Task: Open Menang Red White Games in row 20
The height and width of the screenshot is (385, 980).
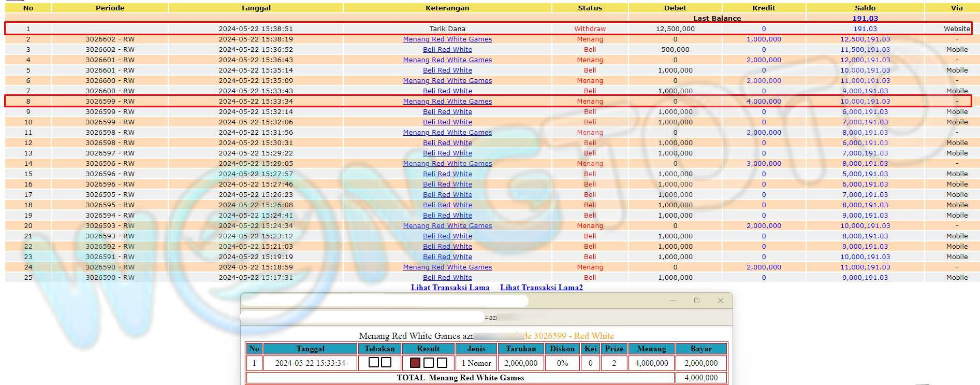Action: (x=447, y=226)
